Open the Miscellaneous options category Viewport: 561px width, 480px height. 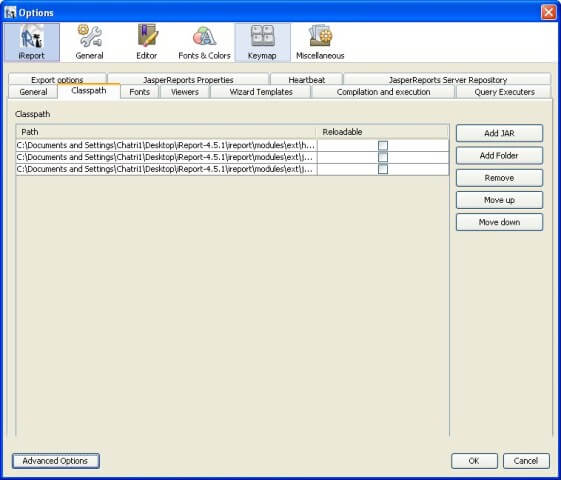point(320,43)
